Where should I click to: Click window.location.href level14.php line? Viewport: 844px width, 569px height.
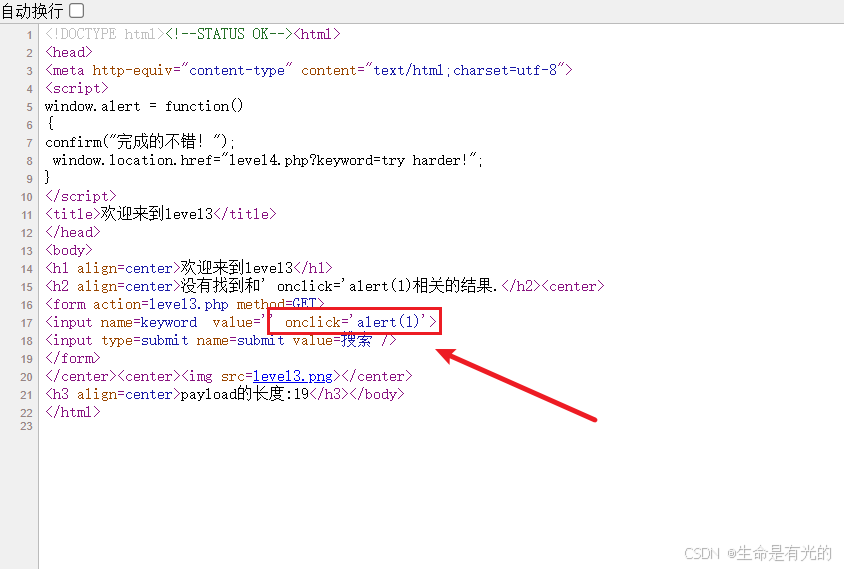coord(268,160)
